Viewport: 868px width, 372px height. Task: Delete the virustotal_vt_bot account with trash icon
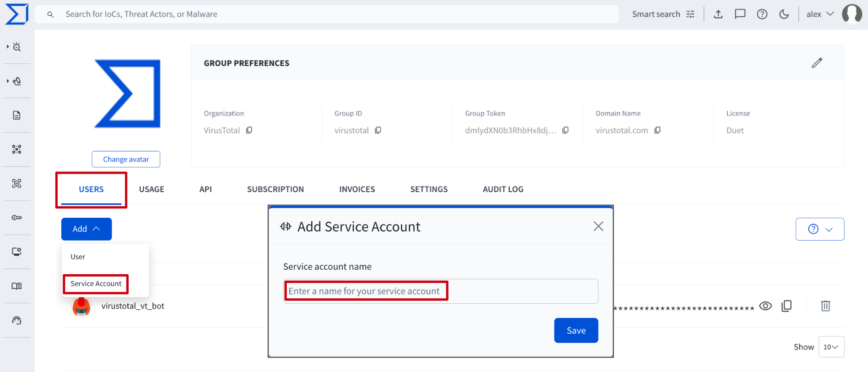pos(826,306)
